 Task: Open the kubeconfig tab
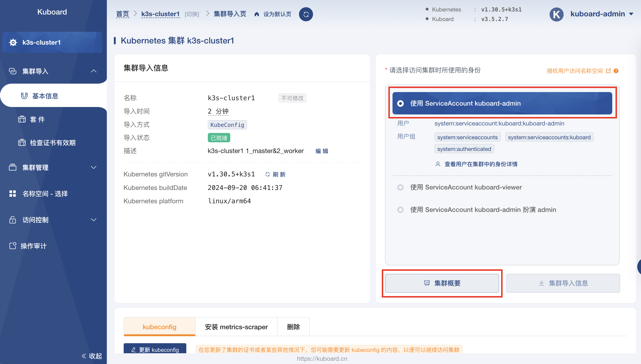[x=160, y=327]
